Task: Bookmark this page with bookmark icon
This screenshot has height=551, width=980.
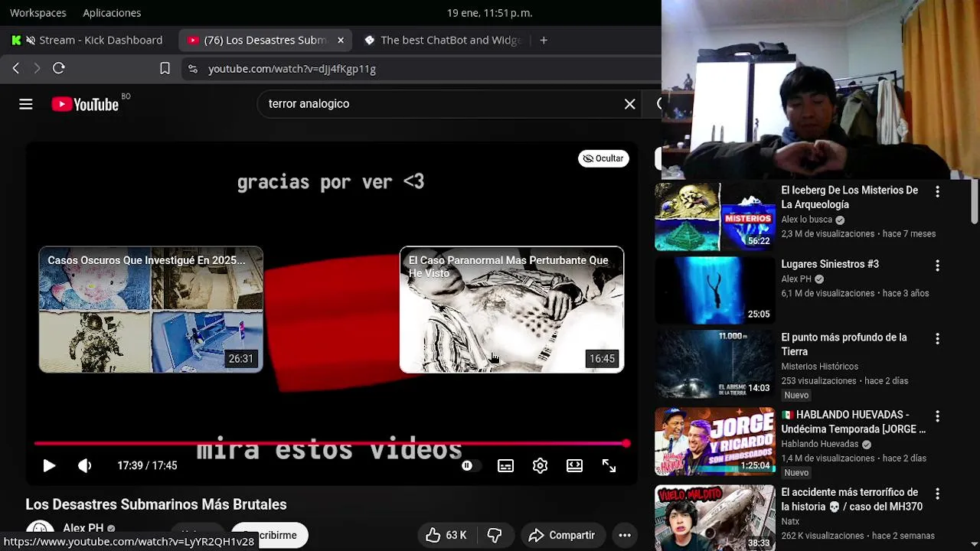Action: (x=165, y=68)
